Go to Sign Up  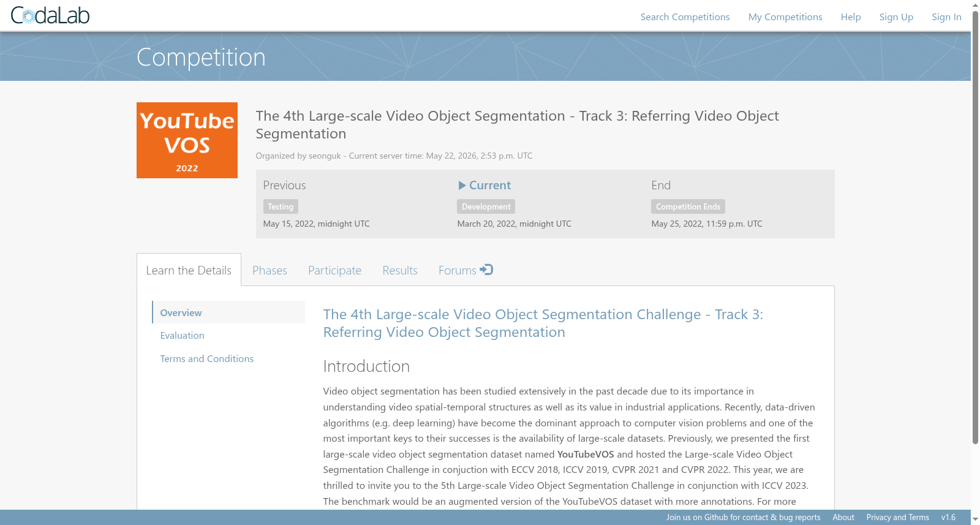click(896, 17)
